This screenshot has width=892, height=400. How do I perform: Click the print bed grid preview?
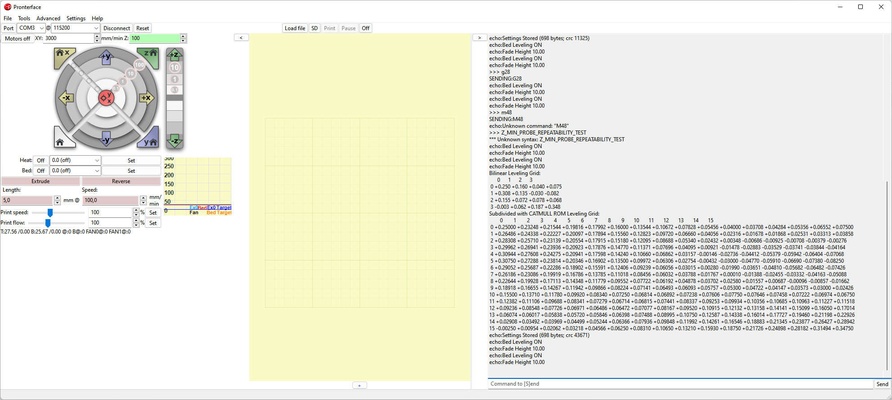coord(360,212)
